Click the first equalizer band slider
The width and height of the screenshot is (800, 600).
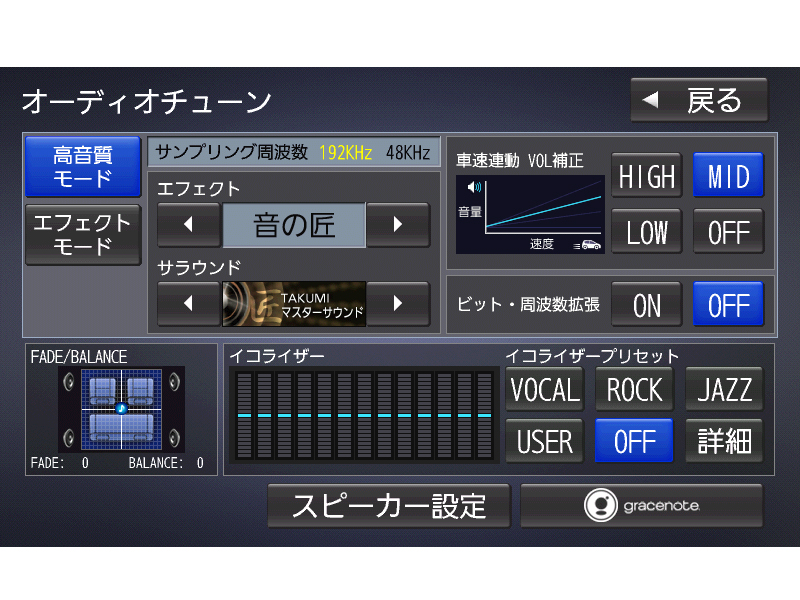[x=244, y=415]
